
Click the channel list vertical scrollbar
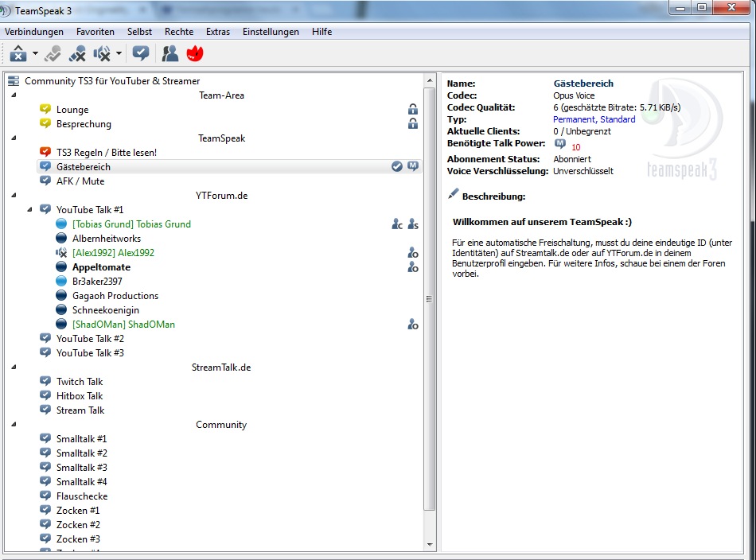(430, 299)
